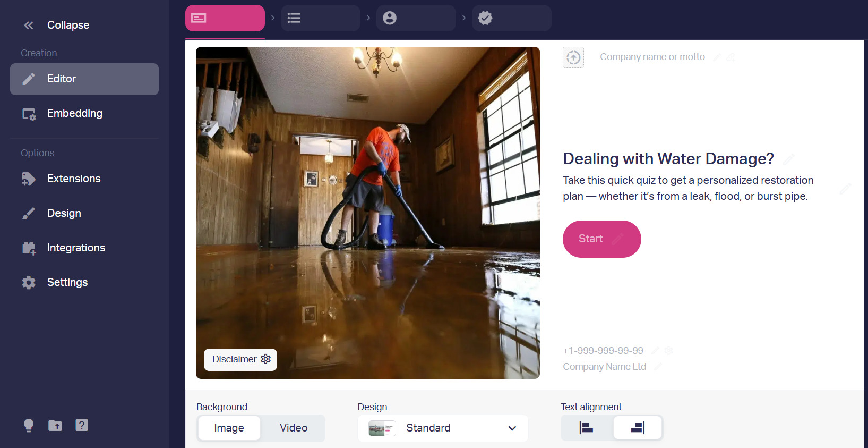Open the question mark help icon
This screenshot has height=448, width=868.
(x=82, y=425)
